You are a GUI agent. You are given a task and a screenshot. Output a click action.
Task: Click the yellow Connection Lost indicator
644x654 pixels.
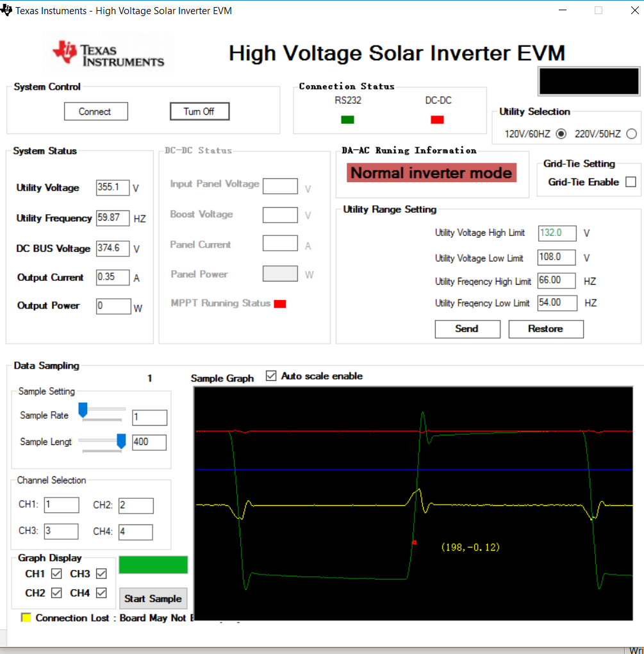click(x=26, y=617)
